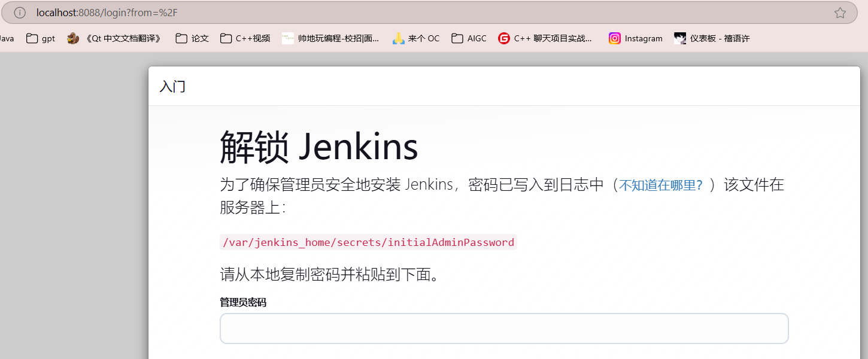Open the gpt bookmarks folder
Viewport: 868px width, 359px height.
(x=41, y=38)
